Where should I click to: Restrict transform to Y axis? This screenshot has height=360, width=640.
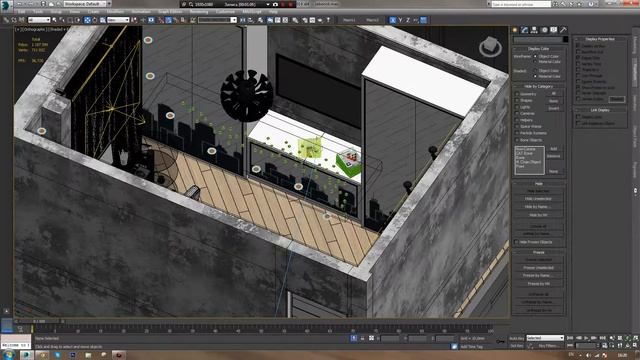tap(400, 20)
